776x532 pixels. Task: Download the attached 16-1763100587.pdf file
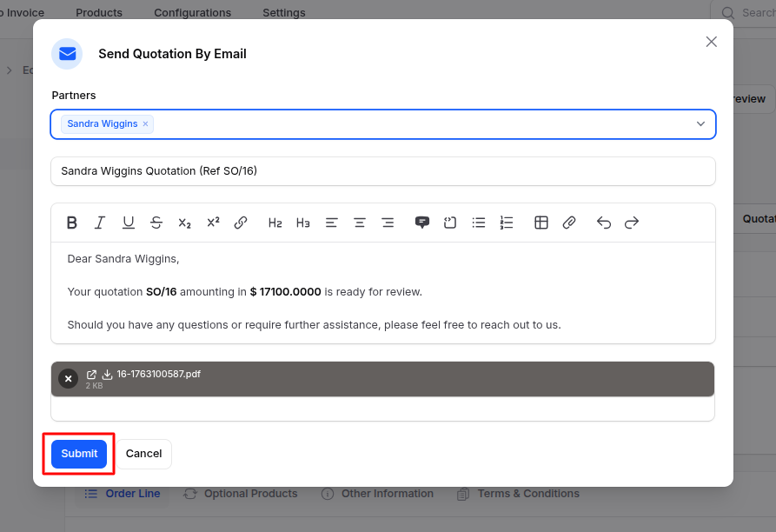106,374
